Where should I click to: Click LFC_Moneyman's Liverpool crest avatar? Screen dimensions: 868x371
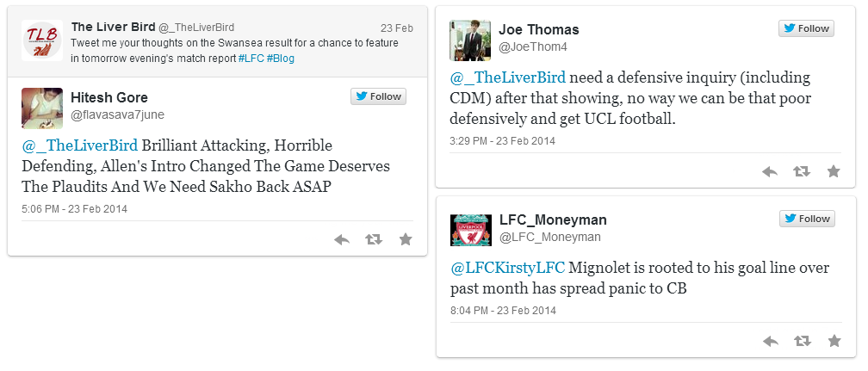(x=470, y=230)
